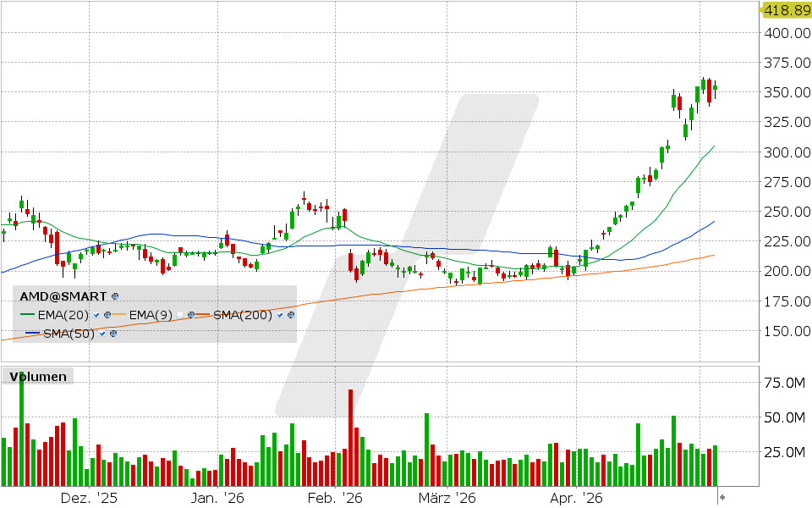Click the current price tag 418.89
This screenshot has height=508, width=812.
pos(786,10)
